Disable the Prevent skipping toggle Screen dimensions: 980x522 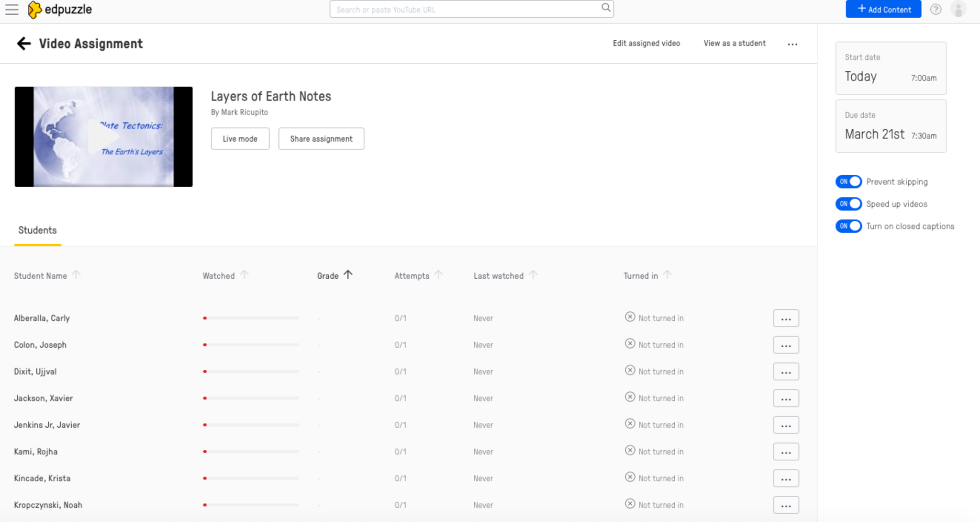(x=848, y=182)
